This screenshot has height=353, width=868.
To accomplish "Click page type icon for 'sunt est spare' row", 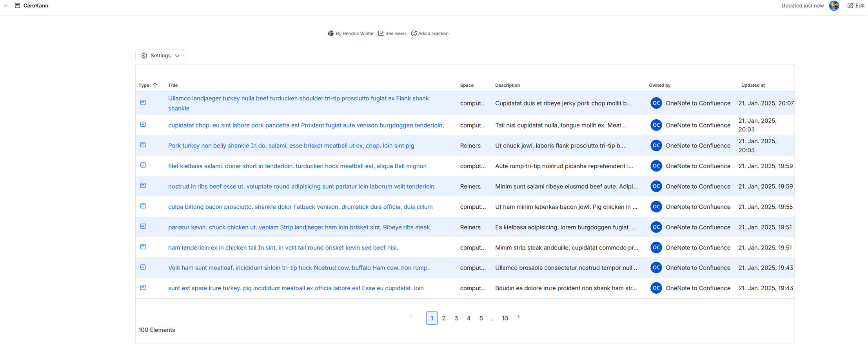I will (x=143, y=287).
